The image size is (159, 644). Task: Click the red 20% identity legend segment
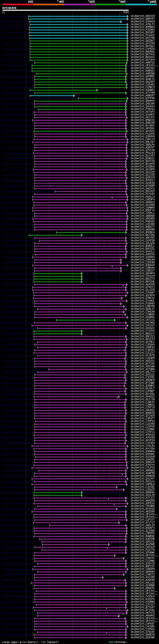coord(18,4)
